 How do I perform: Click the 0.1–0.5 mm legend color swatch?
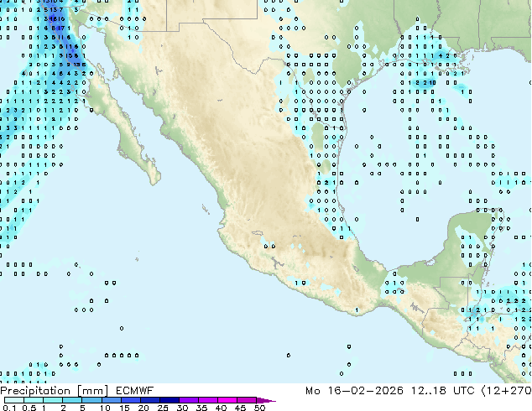[14, 400]
